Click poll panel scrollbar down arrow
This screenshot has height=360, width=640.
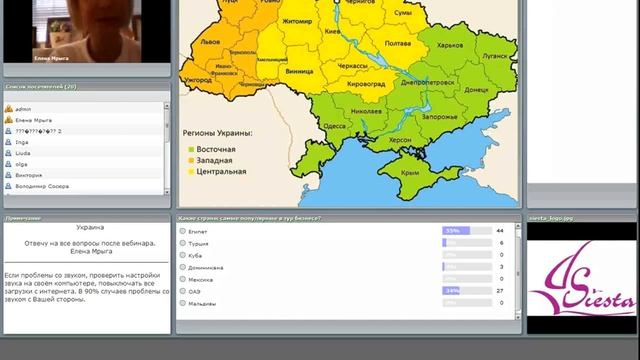pyautogui.click(x=518, y=317)
